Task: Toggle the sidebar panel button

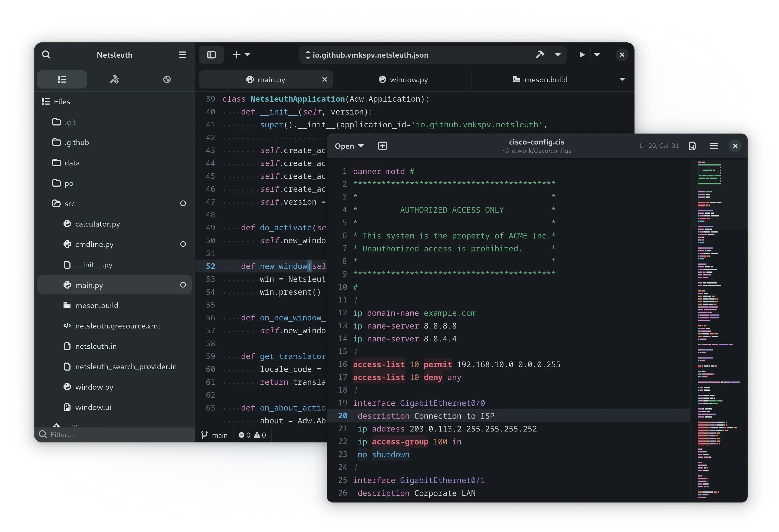Action: (211, 55)
